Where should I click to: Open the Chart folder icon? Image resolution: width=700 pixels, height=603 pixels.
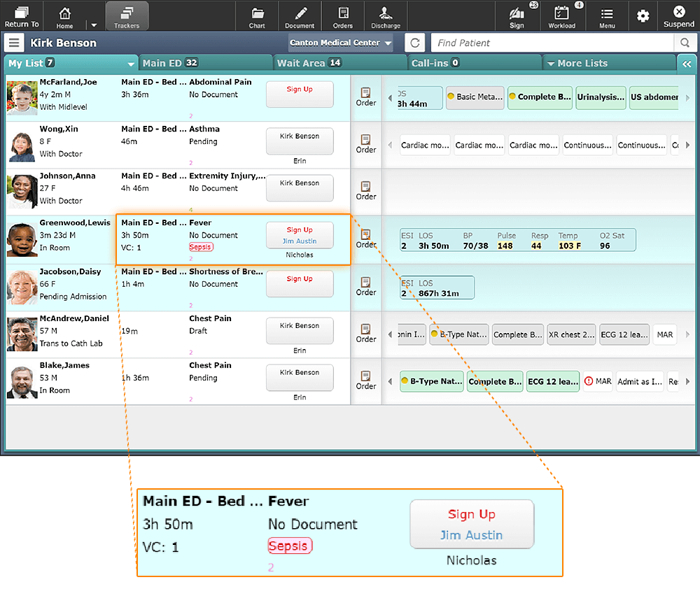(x=257, y=16)
